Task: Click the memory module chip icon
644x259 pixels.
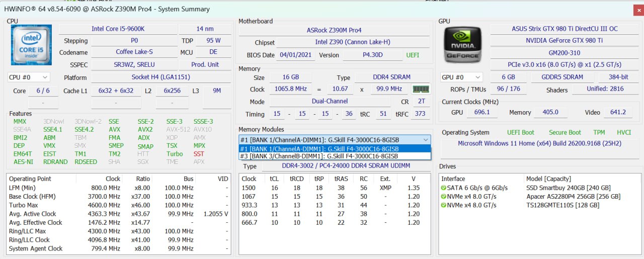Action: pos(421,89)
